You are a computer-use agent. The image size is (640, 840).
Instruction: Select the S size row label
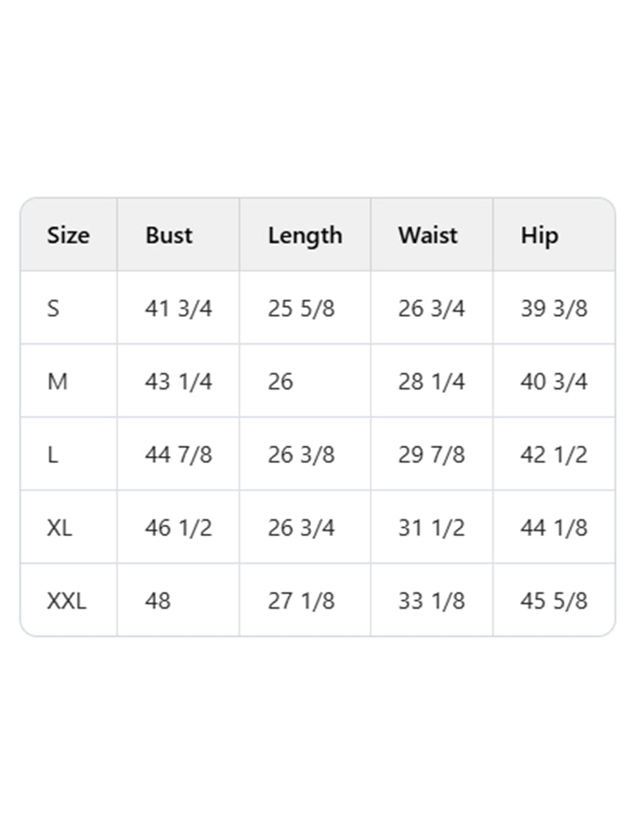(x=53, y=308)
